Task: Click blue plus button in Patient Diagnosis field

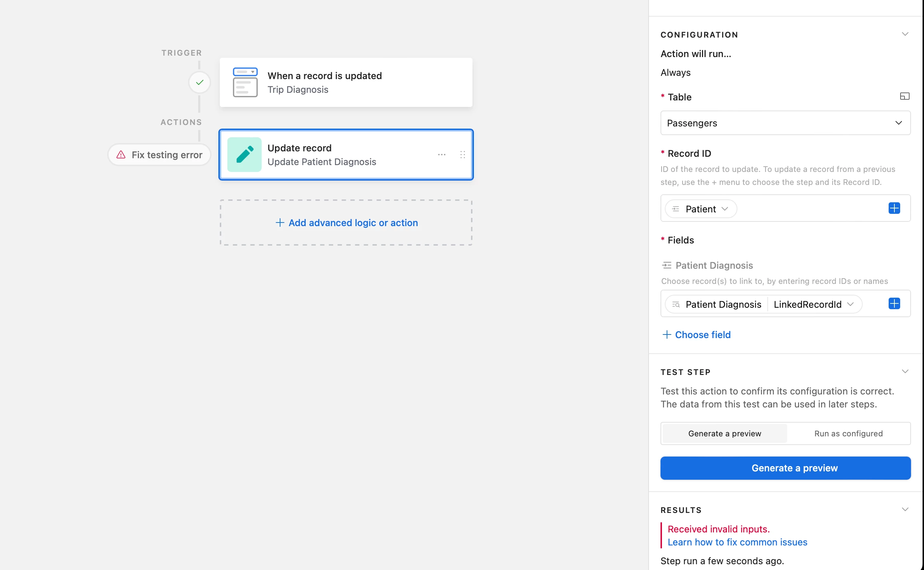Action: 894,303
